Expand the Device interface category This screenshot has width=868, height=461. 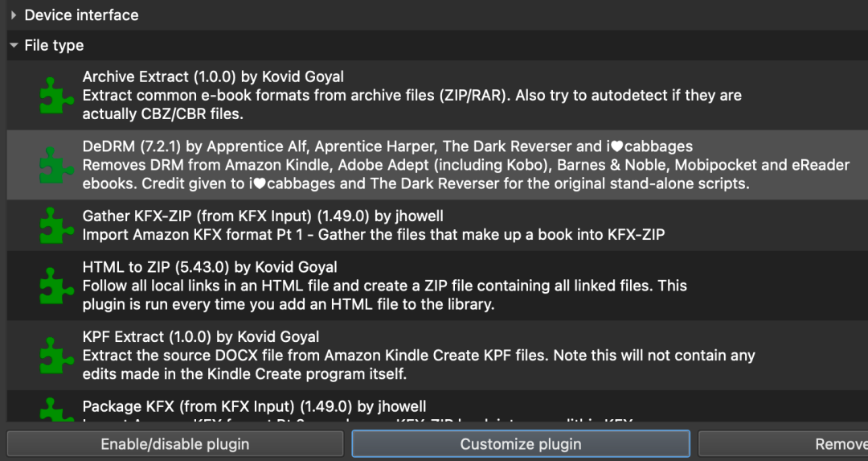click(x=14, y=15)
